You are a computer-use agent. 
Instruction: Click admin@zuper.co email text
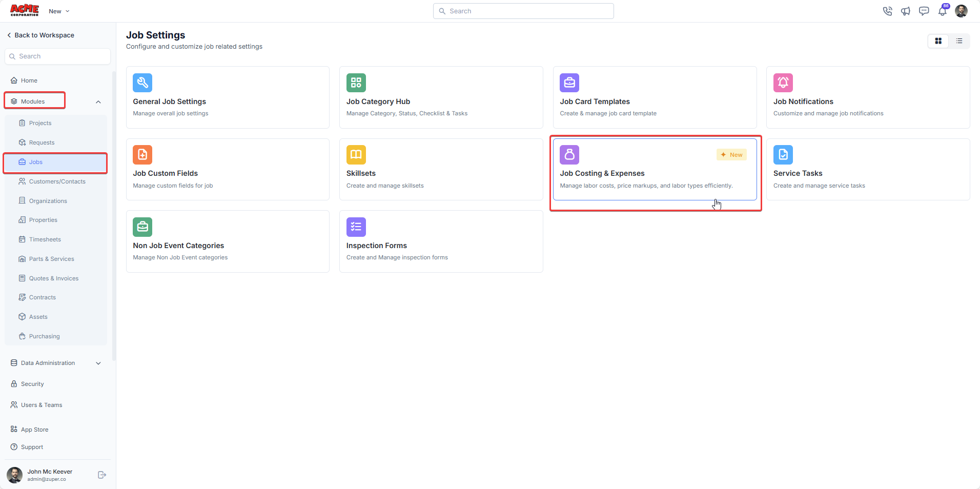click(x=47, y=479)
